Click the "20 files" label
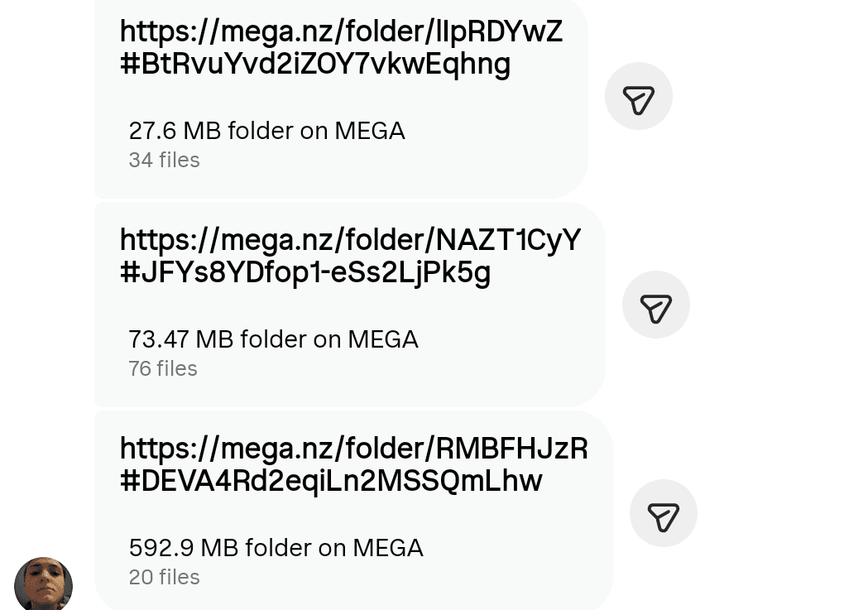Image resolution: width=868 pixels, height=610 pixels. [164, 578]
